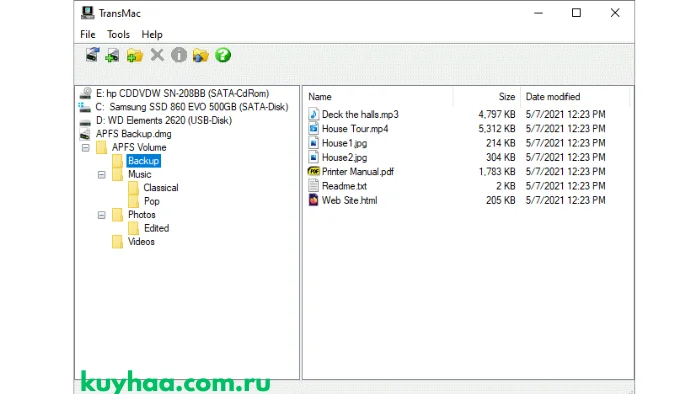Click the new folder toolbar icon
Viewport: 700px width, 394px height.
[x=134, y=56]
